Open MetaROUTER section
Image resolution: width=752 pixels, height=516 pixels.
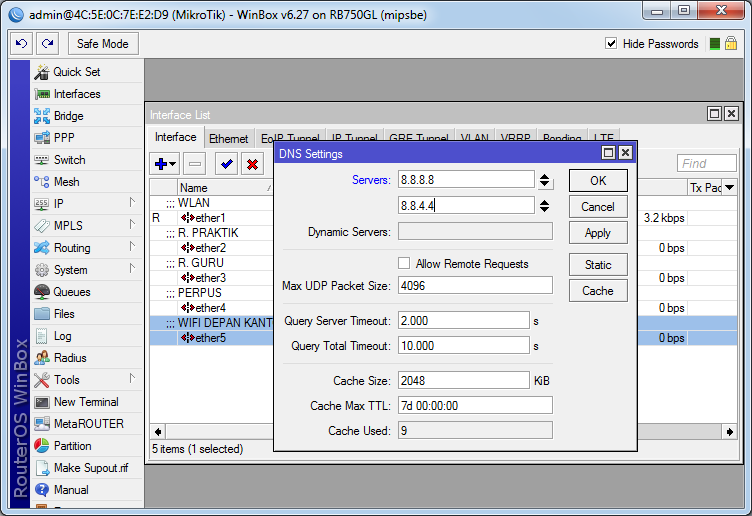[87, 424]
